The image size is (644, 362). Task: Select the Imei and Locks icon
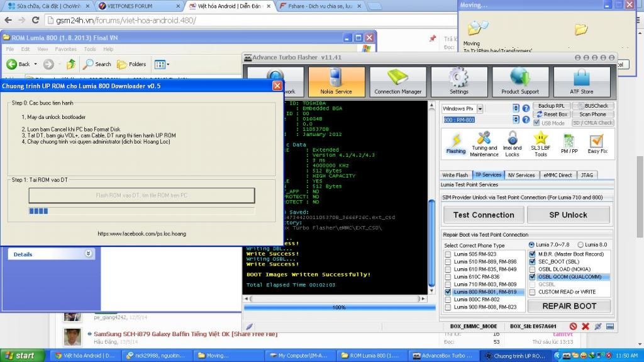click(x=512, y=144)
